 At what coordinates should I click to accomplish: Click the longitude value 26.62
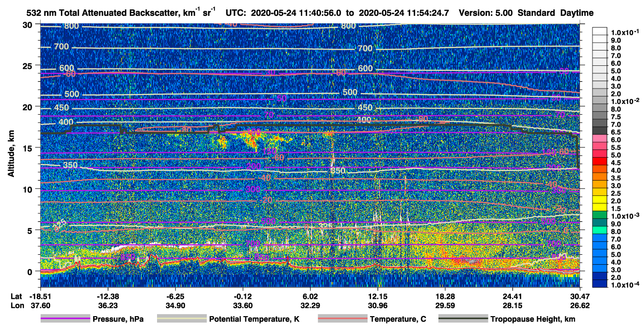coord(580,305)
